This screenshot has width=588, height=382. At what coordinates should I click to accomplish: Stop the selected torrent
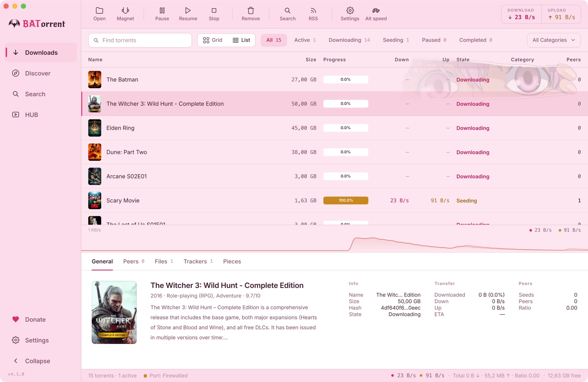pos(214,14)
